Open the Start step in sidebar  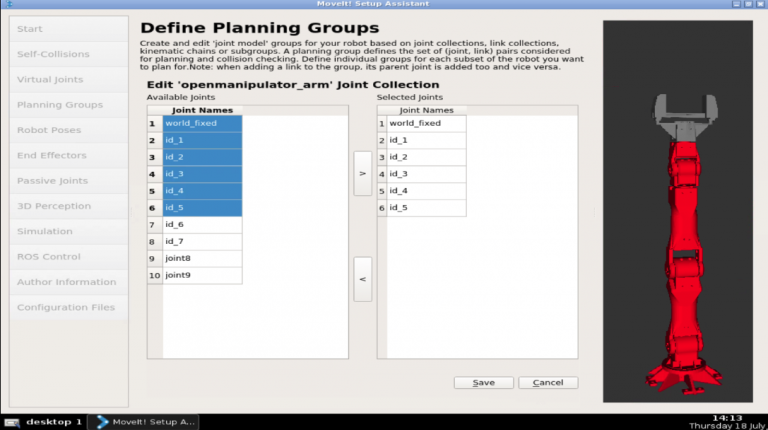(69, 29)
